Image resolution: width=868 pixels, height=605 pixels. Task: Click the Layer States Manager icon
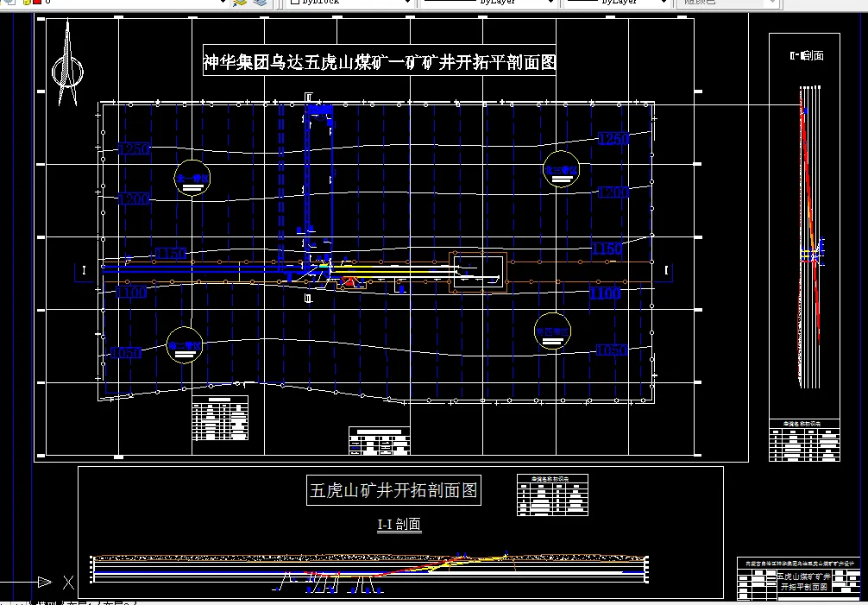[x=261, y=3]
